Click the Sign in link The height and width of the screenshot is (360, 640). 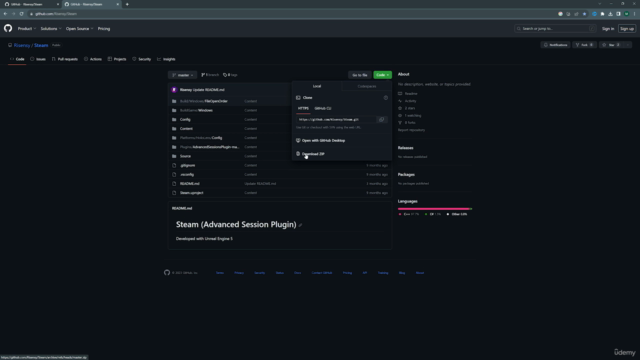pyautogui.click(x=608, y=29)
